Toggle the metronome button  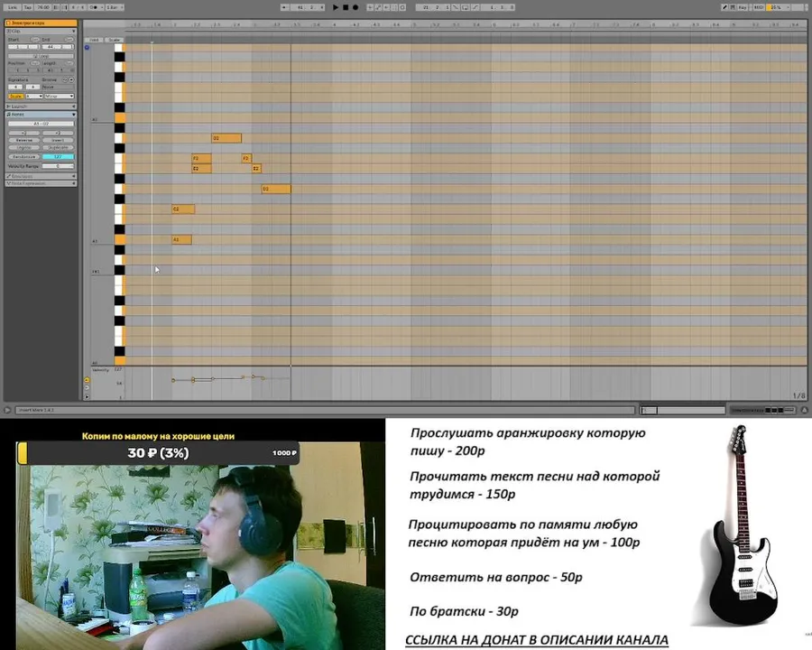(x=96, y=7)
